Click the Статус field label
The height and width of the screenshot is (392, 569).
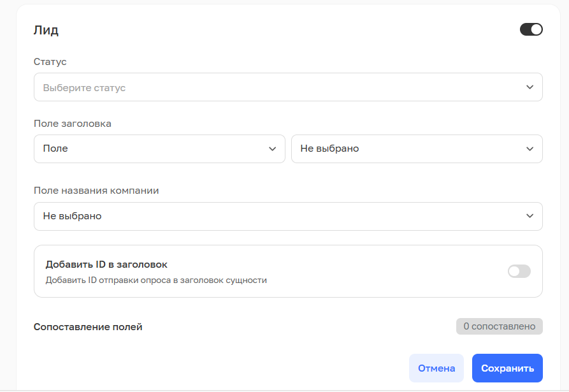pyautogui.click(x=50, y=62)
